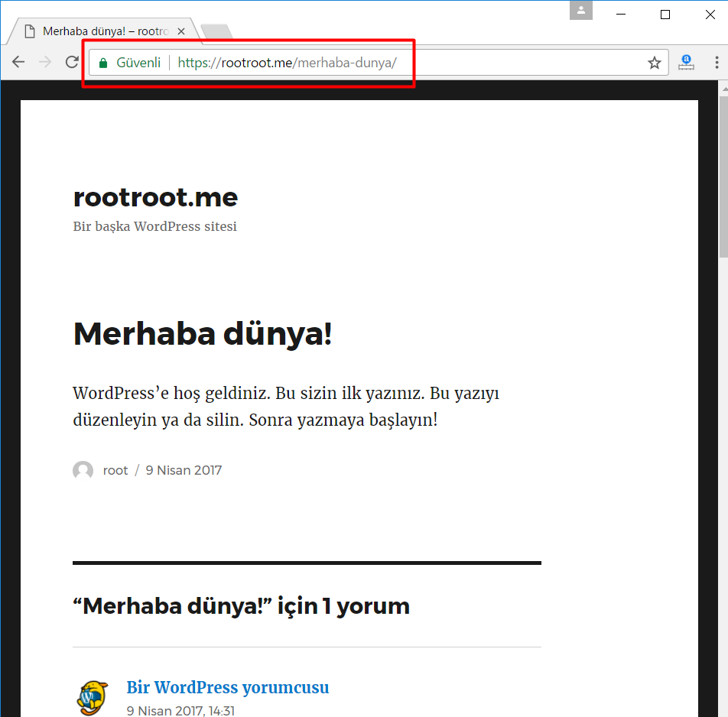Click the heading “Merhaba dünya!” için 1 yorum

pos(242,606)
